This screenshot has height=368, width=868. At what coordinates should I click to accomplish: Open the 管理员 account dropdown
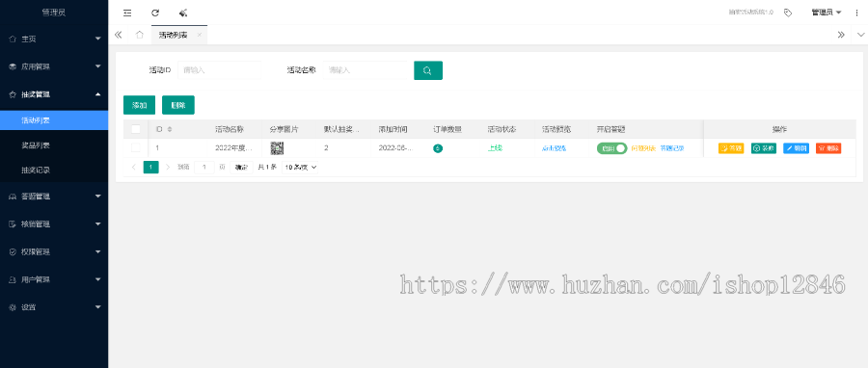(x=827, y=13)
